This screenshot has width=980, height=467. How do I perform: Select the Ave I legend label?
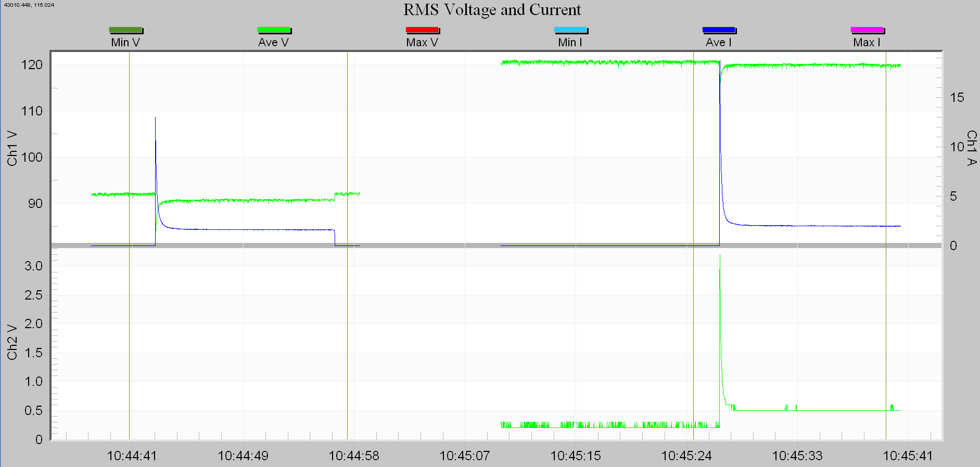718,43
